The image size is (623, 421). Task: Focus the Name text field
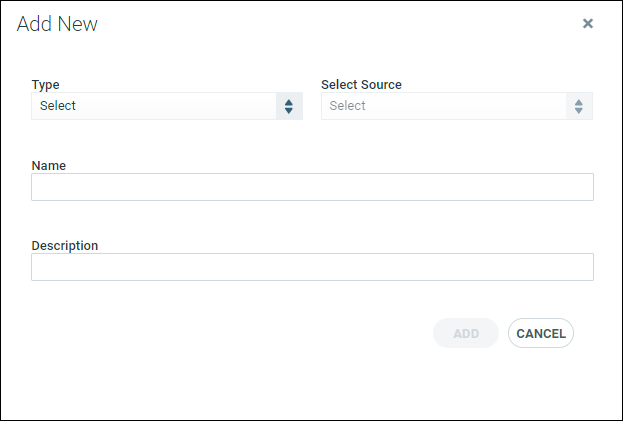(312, 187)
